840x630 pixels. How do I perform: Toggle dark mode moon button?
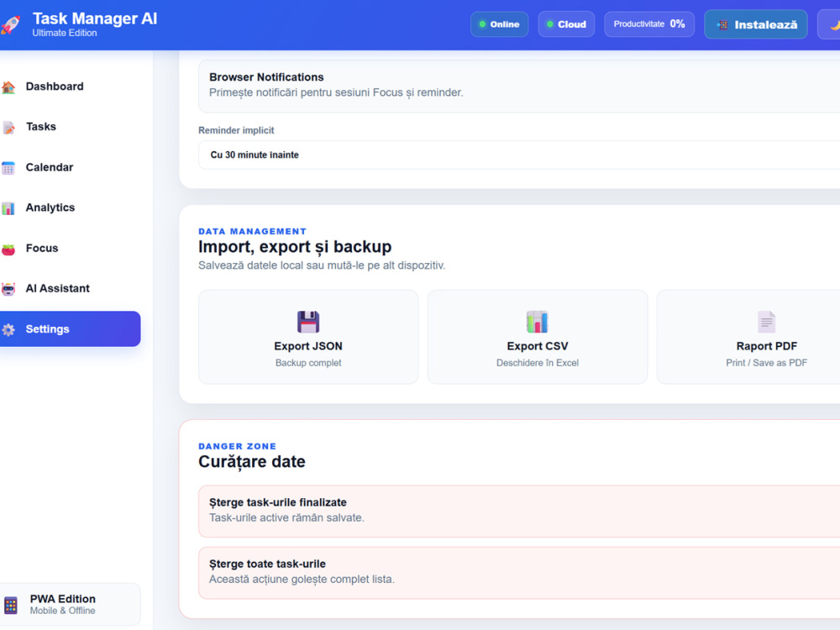point(829,24)
